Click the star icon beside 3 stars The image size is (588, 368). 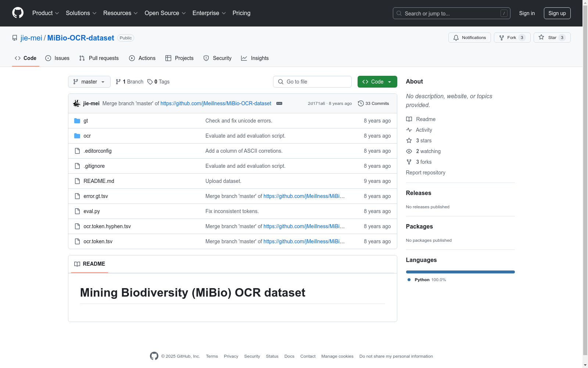pos(409,141)
